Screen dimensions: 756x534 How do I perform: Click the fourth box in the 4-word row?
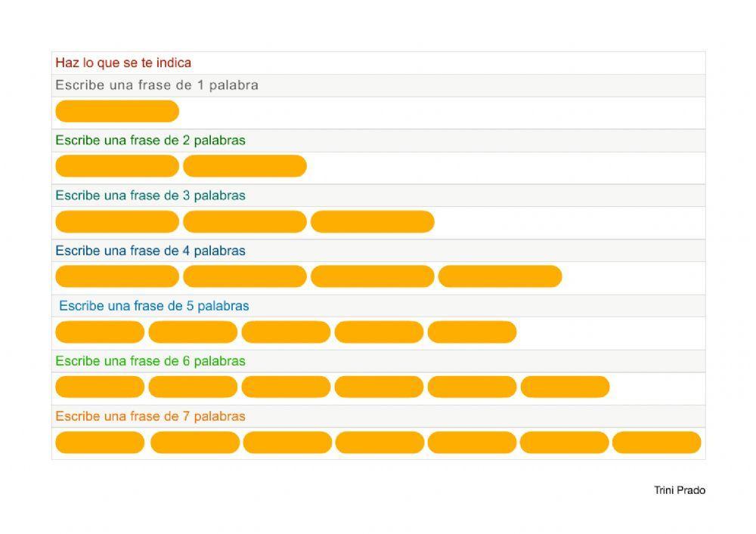click(x=500, y=276)
